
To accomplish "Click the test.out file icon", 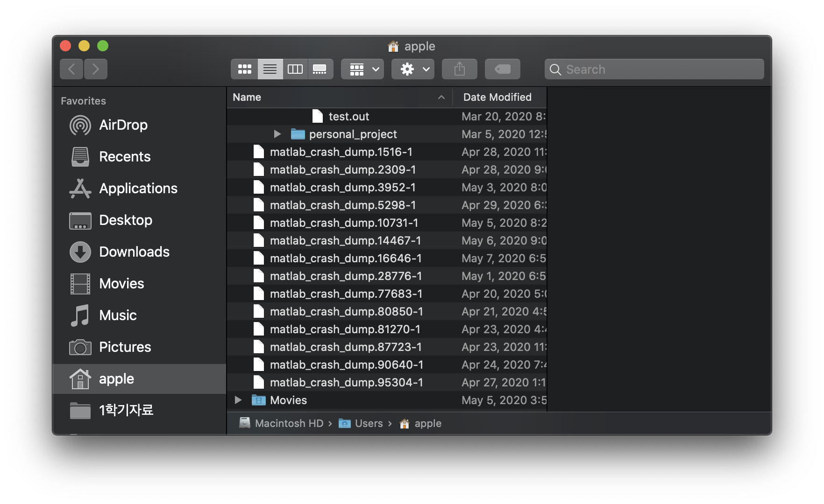I will click(318, 117).
